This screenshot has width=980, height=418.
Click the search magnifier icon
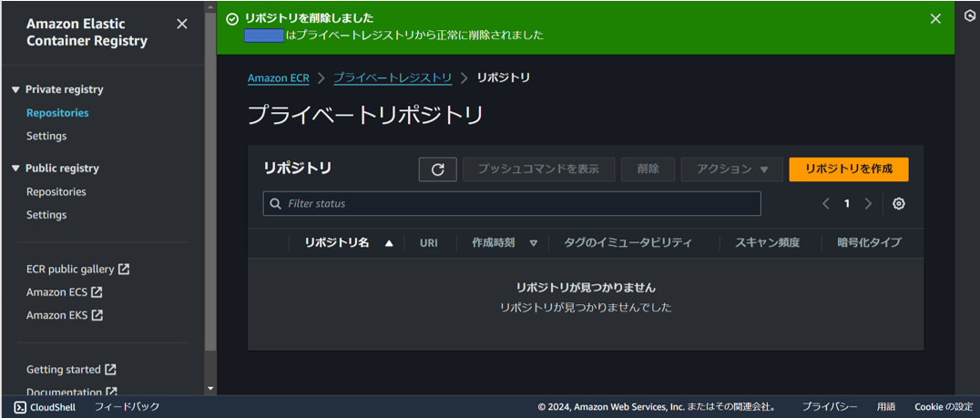tap(275, 204)
